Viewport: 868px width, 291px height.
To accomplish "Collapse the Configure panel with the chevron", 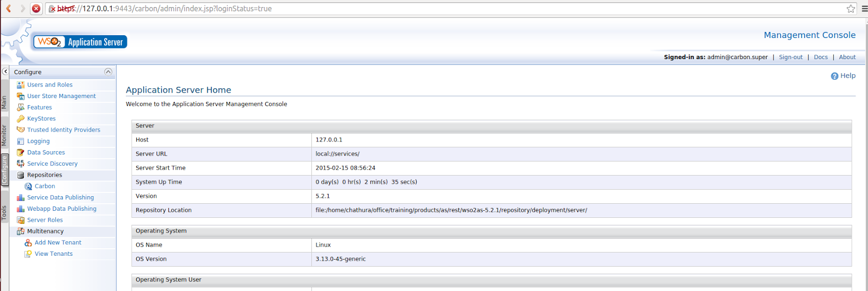I will click(x=108, y=72).
